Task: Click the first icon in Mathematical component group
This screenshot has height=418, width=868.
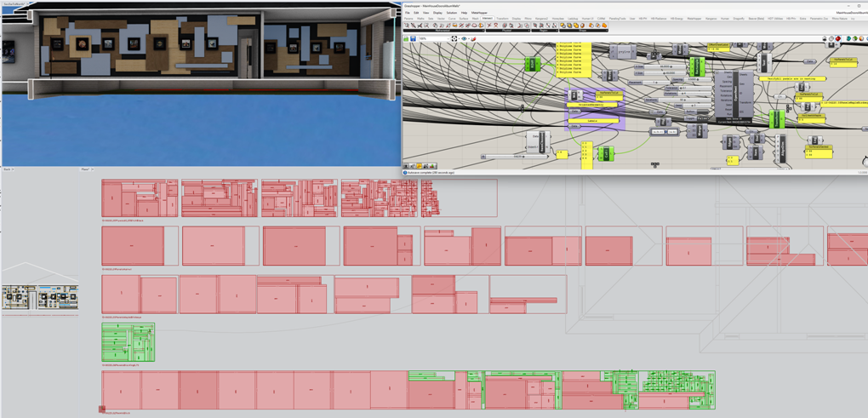Action: click(x=406, y=26)
